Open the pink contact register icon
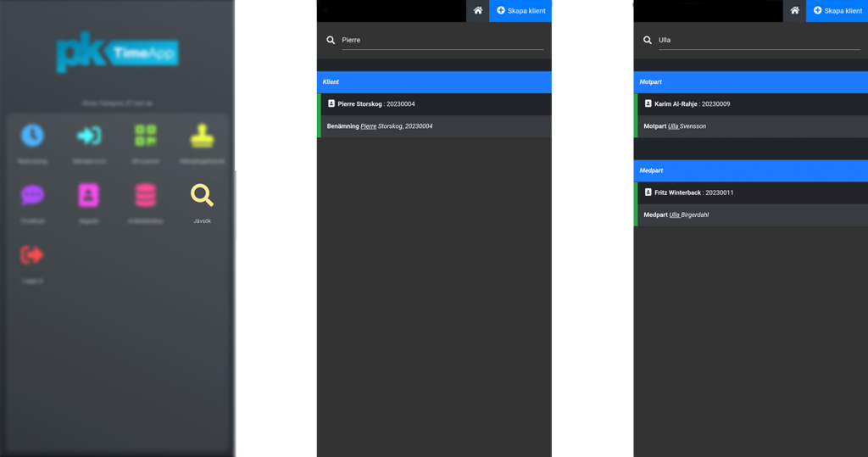The width and height of the screenshot is (868, 457). (88, 195)
